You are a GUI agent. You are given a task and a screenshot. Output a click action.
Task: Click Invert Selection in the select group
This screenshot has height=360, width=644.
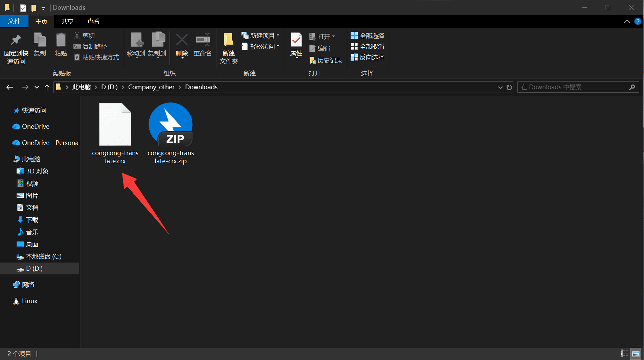[x=368, y=57]
